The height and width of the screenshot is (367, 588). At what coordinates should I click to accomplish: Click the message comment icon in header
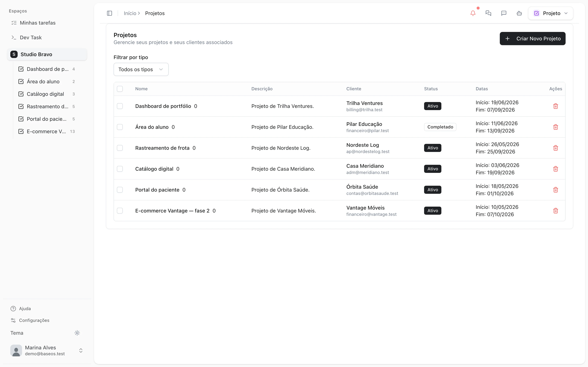click(504, 13)
